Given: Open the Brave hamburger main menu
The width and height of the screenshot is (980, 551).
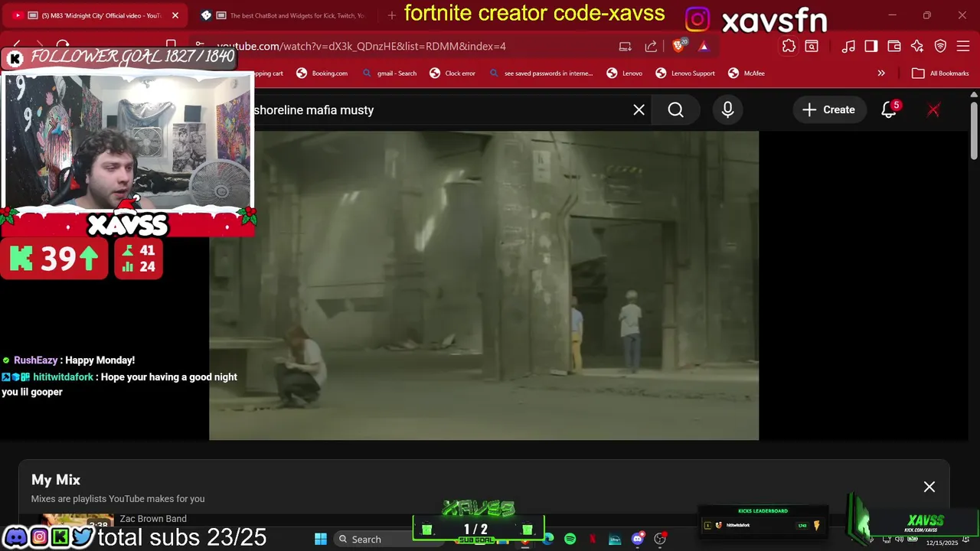Looking at the screenshot, I should tap(963, 46).
